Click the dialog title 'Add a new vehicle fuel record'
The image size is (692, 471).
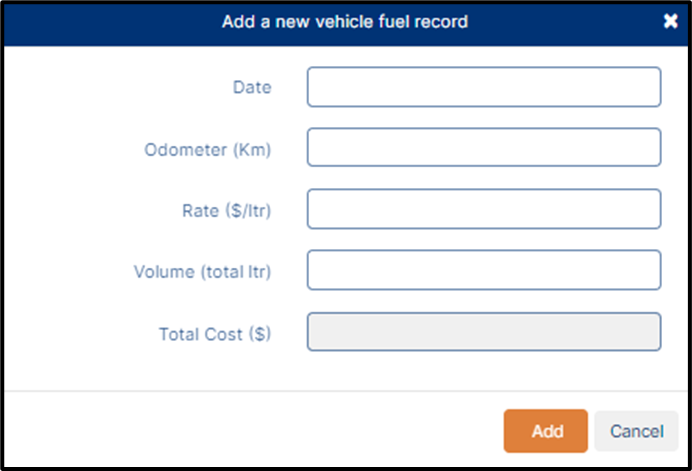(x=345, y=22)
